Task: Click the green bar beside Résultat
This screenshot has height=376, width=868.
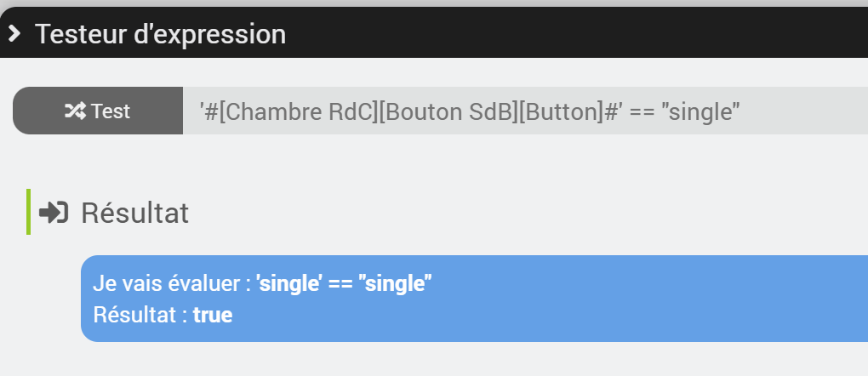Action: (x=28, y=212)
